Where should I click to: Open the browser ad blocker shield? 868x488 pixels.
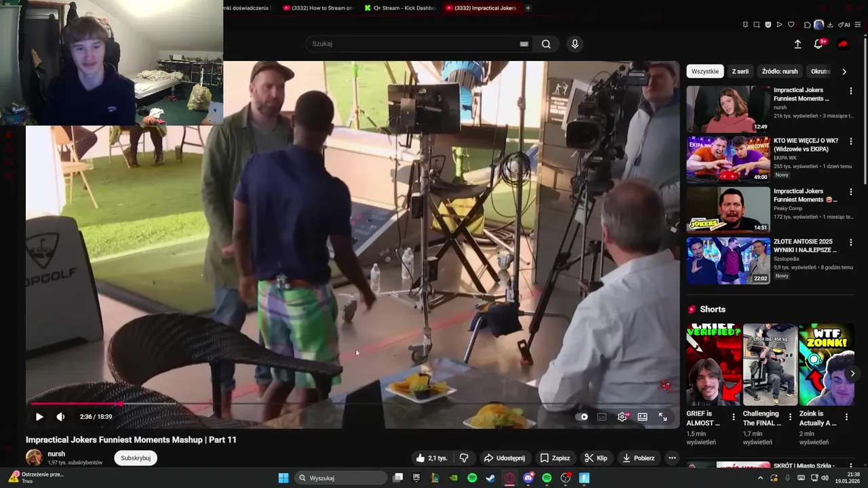point(768,25)
